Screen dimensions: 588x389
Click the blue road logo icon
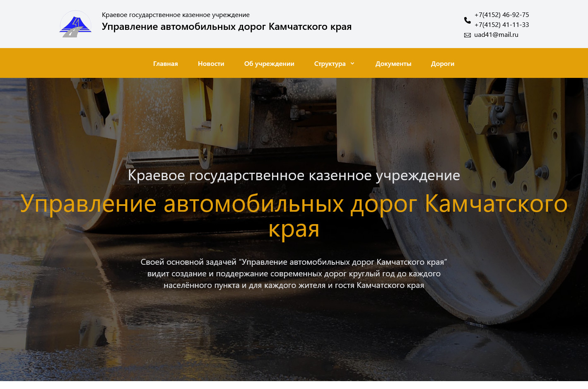pyautogui.click(x=75, y=24)
